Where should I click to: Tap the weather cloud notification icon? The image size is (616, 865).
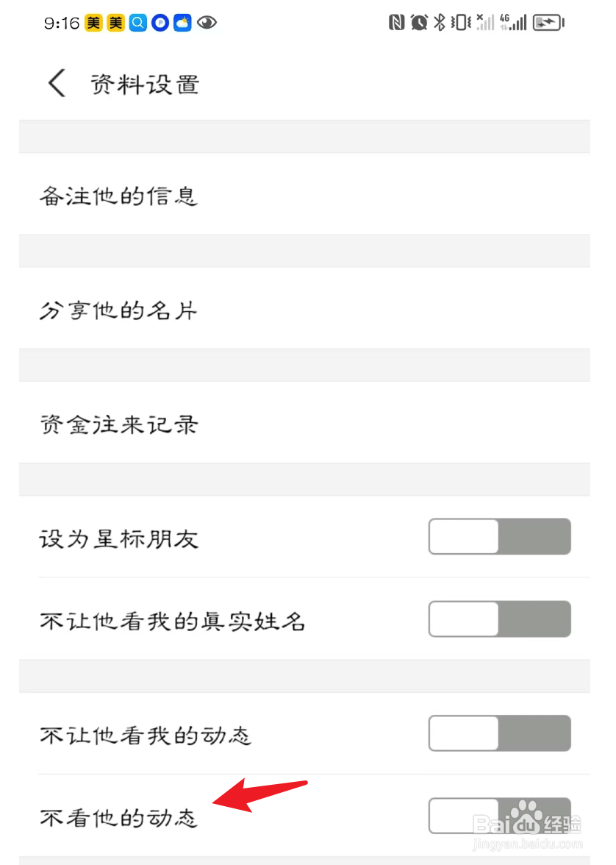[x=182, y=23]
